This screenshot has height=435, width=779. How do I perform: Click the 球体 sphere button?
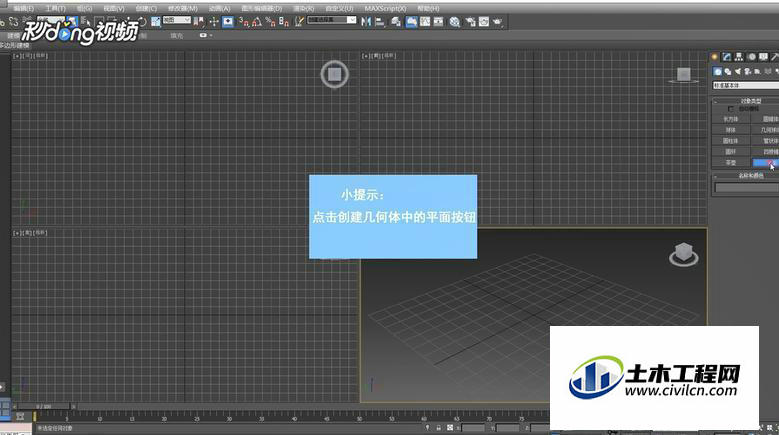(x=730, y=130)
